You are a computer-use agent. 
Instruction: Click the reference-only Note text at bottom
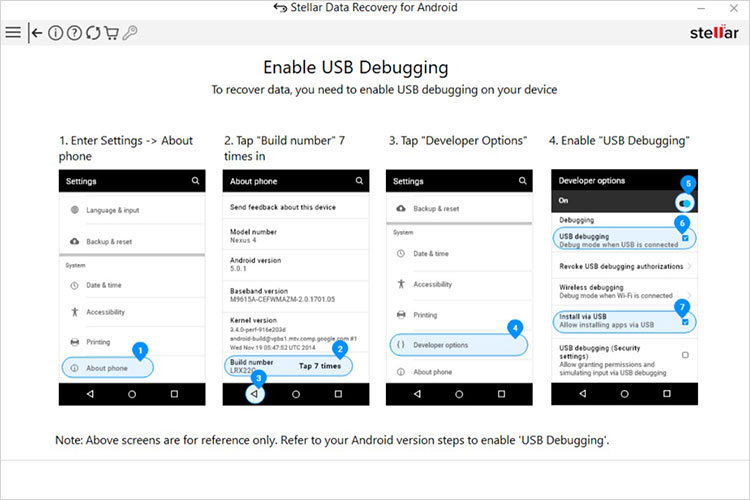(x=332, y=440)
